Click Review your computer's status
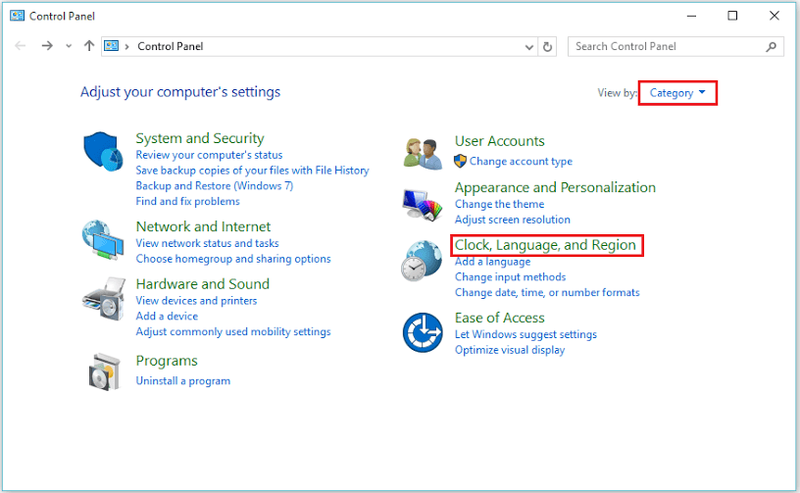The width and height of the screenshot is (800, 493). [209, 155]
